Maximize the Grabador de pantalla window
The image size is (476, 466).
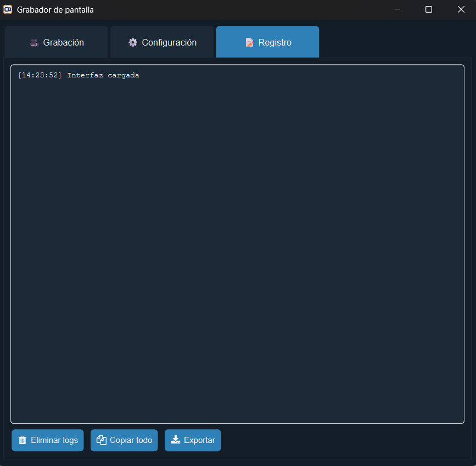(429, 9)
